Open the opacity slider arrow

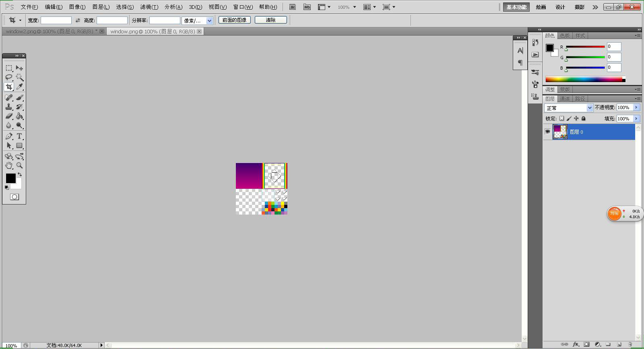pyautogui.click(x=636, y=107)
